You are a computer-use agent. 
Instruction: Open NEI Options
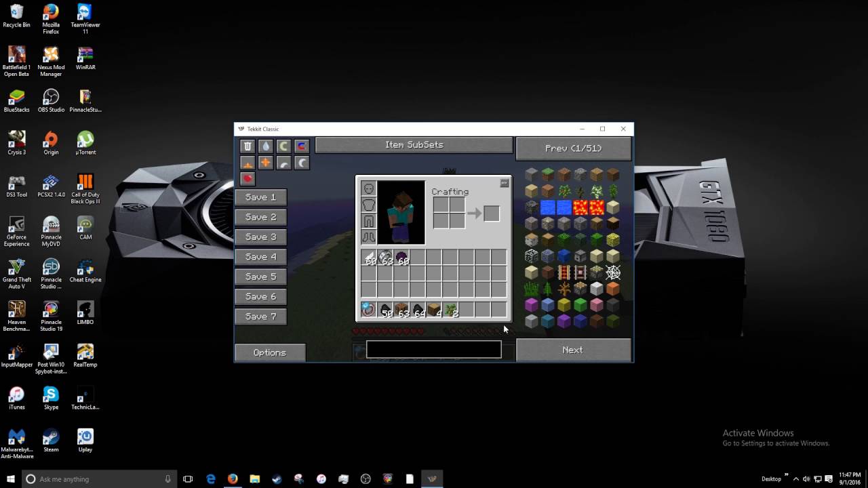point(270,352)
